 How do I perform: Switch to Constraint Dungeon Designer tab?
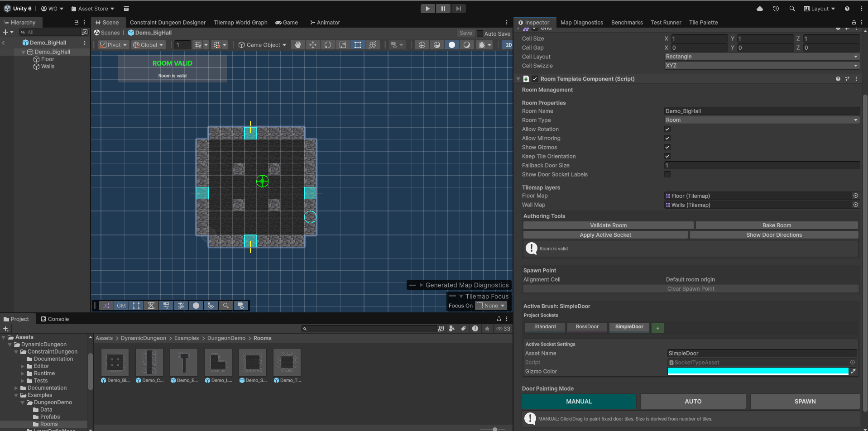coord(168,22)
